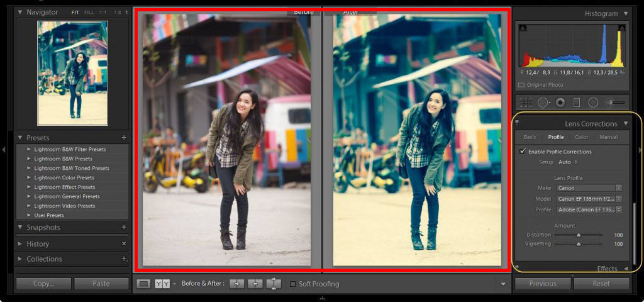Select the Radial Filter tool icon
Image resolution: width=644 pixels, height=302 pixels.
tap(593, 103)
